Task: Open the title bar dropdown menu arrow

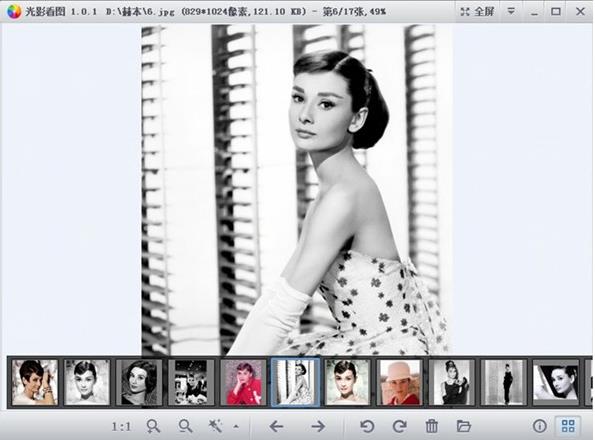Action: pyautogui.click(x=512, y=11)
